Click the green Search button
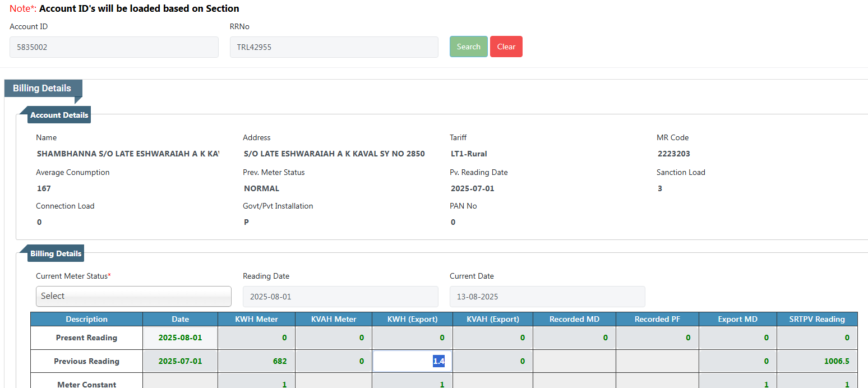Screen dimensions: 868x388 coord(468,47)
